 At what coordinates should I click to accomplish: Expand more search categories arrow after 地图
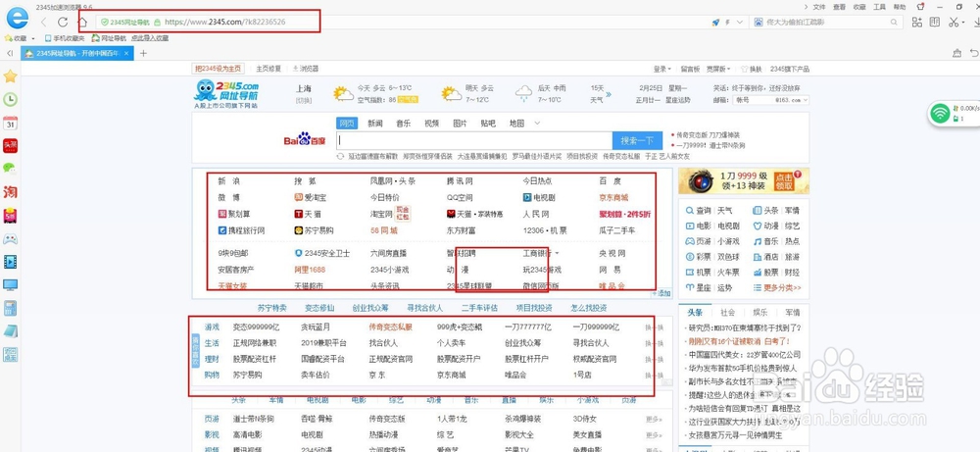click(537, 124)
